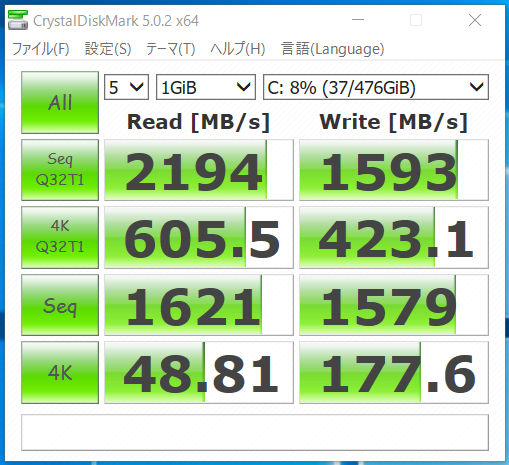Select the Seq Q32T1 read result 2194
The height and width of the screenshot is (465, 509).
click(199, 170)
